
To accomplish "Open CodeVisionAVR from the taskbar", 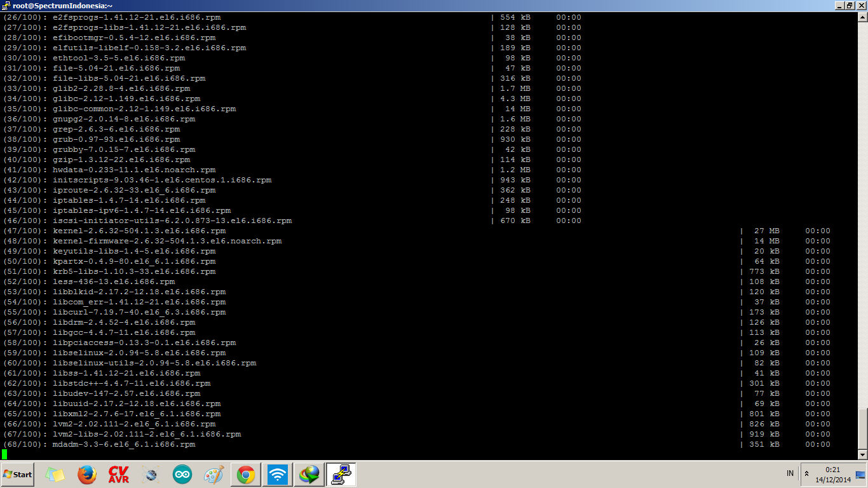I will click(x=119, y=475).
